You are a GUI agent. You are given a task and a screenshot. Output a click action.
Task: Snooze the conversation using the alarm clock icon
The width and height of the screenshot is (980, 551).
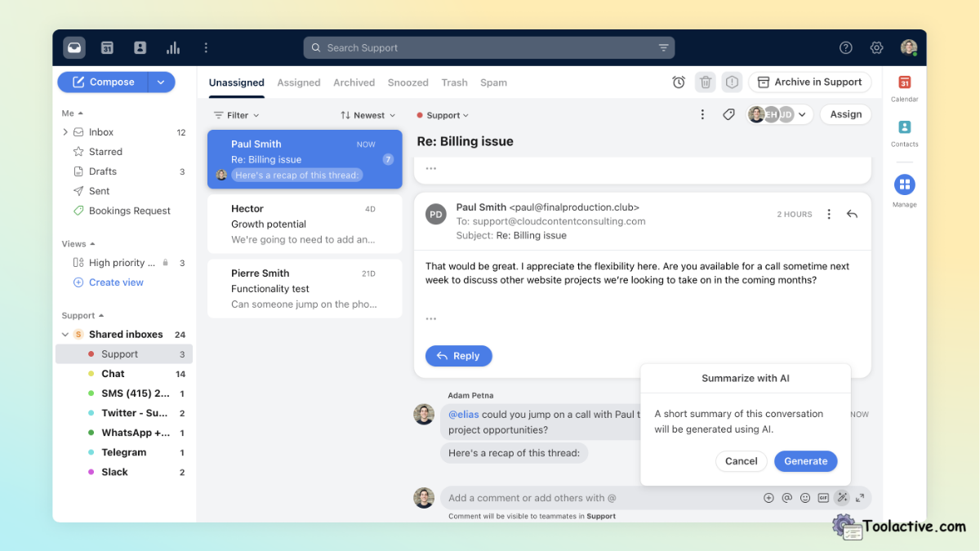click(x=679, y=82)
